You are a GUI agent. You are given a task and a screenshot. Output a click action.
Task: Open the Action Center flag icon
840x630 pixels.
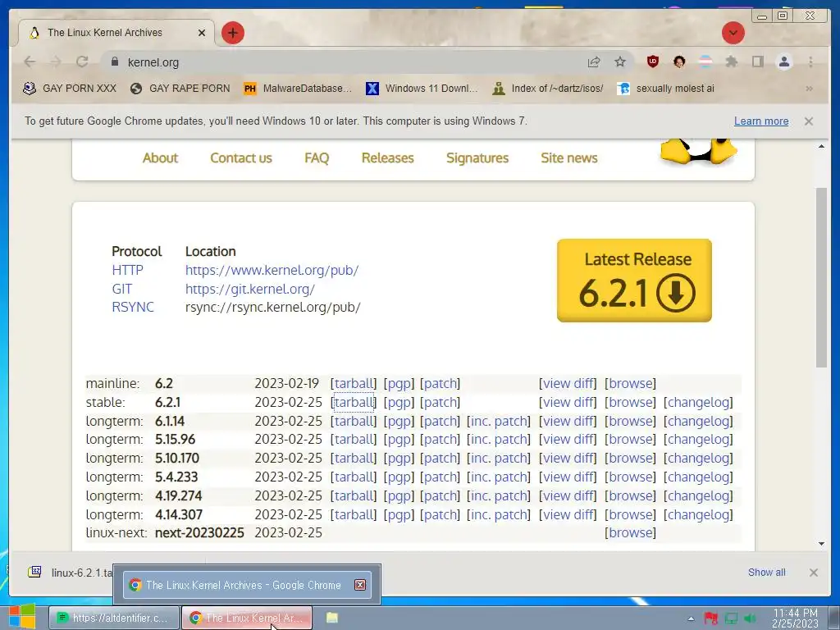point(711,619)
